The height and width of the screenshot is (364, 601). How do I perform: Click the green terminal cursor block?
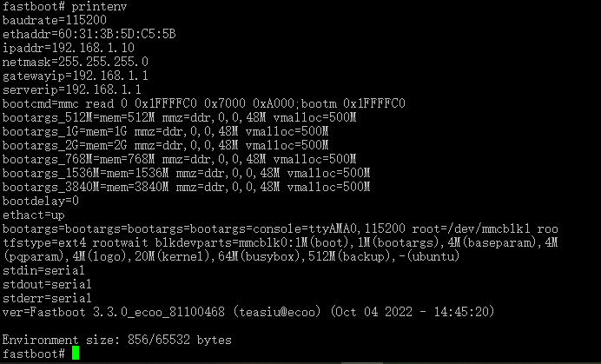point(76,353)
